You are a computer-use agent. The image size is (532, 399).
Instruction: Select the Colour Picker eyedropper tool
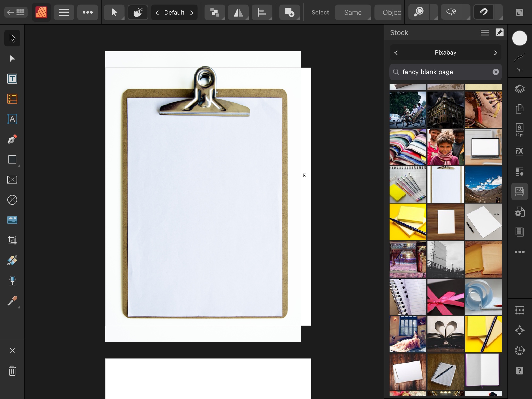(x=12, y=301)
